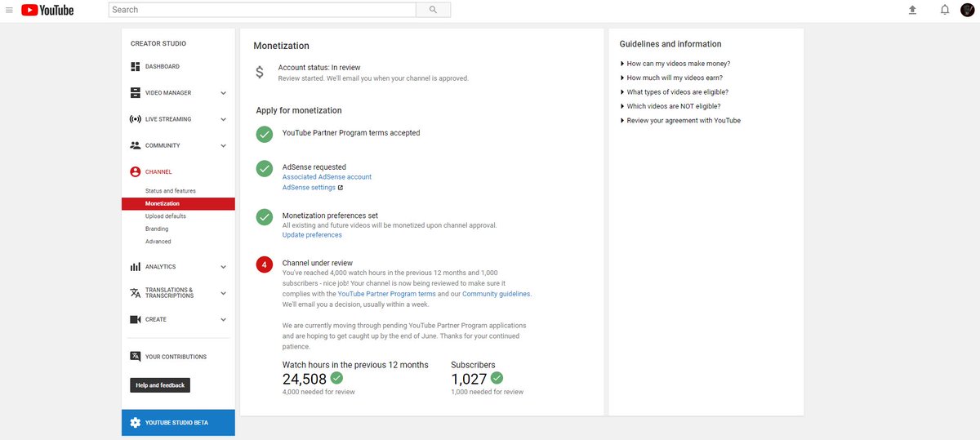Select the Monetization sidebar item
980x440 pixels.
(x=178, y=203)
